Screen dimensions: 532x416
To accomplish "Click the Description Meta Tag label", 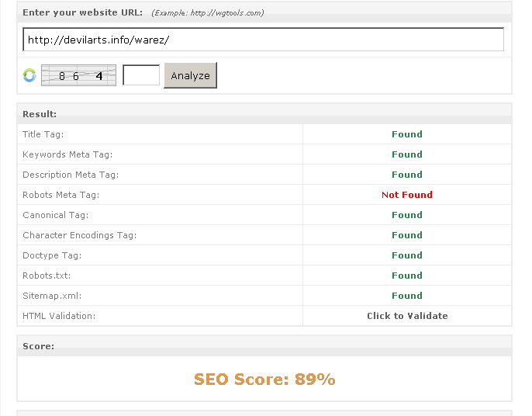I will coord(71,175).
